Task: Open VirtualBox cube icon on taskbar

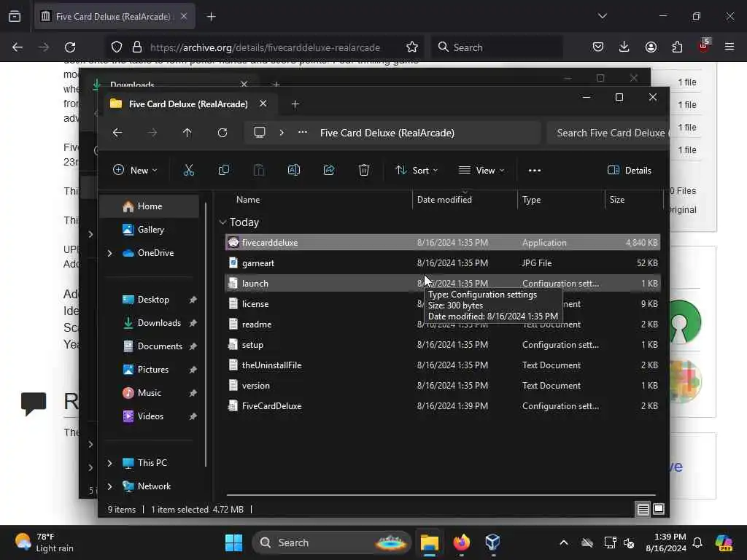Action: (x=492, y=542)
